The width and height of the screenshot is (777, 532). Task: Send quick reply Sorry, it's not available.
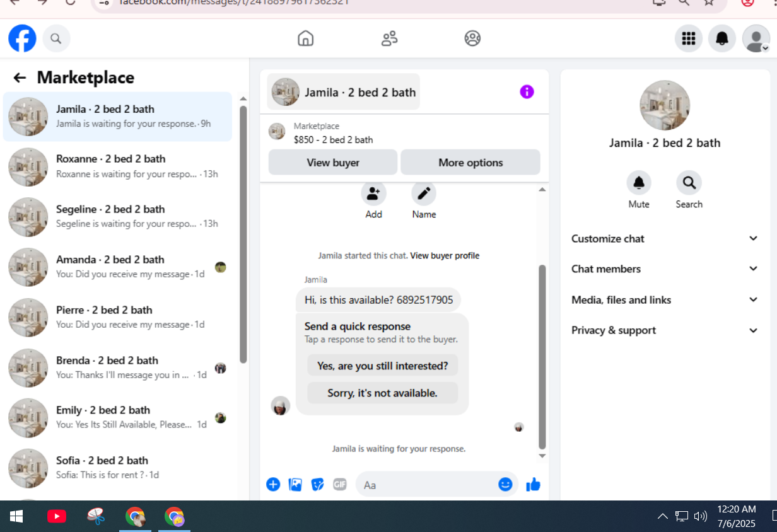click(383, 393)
